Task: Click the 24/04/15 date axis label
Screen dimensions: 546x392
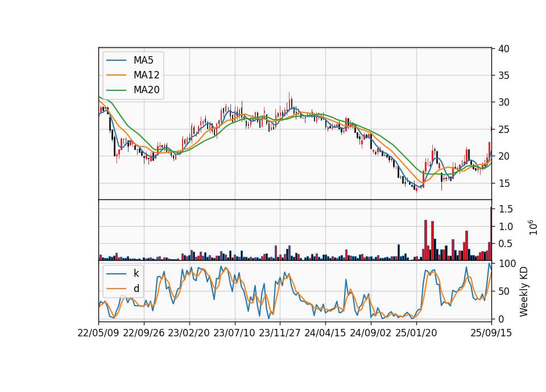Action: point(325,333)
